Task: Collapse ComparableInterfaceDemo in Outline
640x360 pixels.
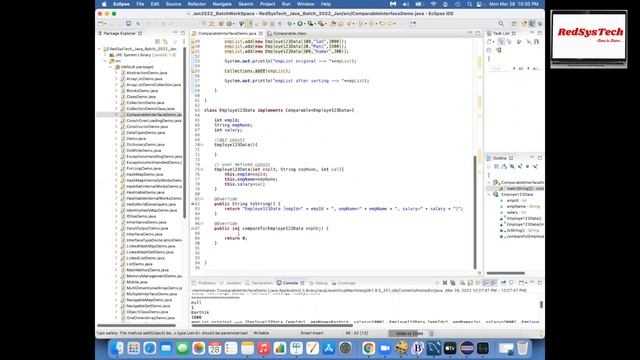Action: (489, 182)
